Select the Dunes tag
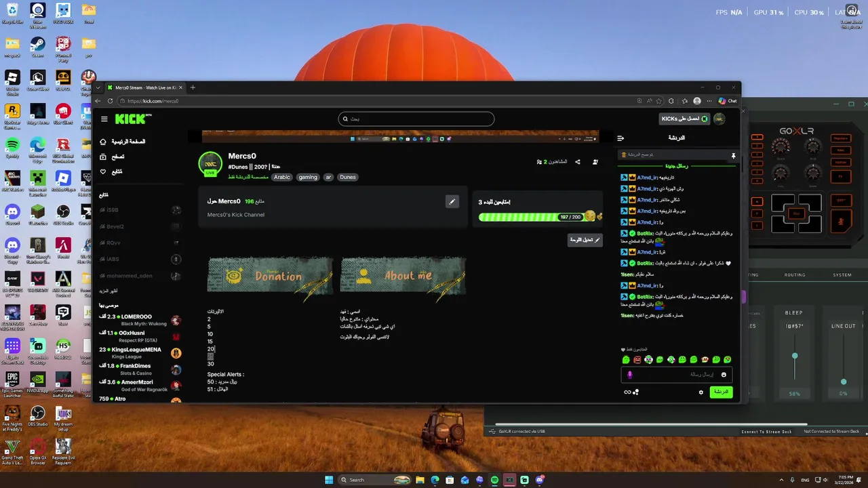The width and height of the screenshot is (868, 488). tap(347, 177)
